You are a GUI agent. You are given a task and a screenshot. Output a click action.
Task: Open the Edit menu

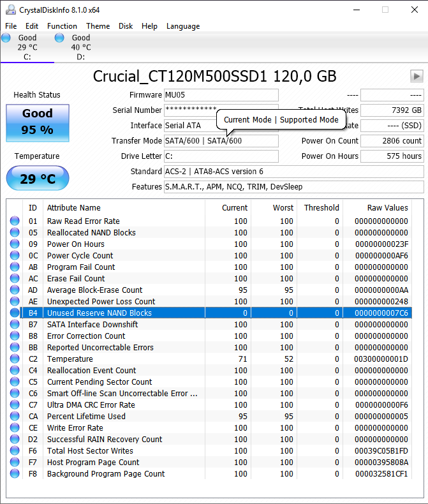click(x=32, y=26)
